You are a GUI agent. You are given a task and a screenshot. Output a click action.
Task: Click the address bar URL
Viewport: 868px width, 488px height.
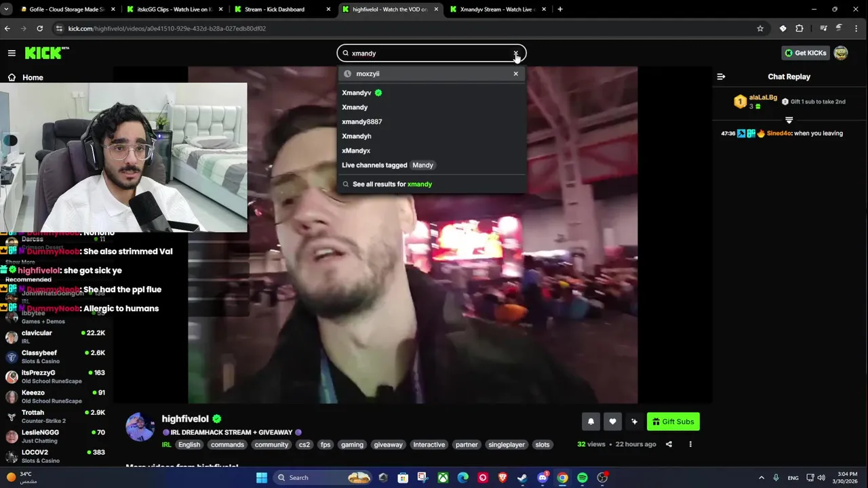pos(167,28)
